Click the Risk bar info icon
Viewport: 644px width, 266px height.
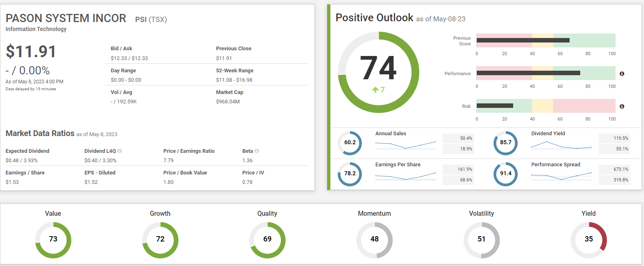click(622, 106)
